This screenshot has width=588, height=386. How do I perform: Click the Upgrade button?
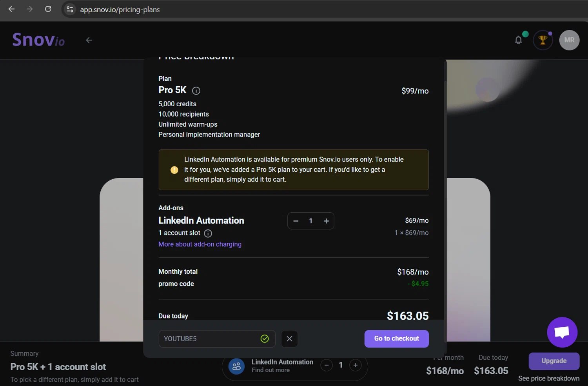(554, 361)
